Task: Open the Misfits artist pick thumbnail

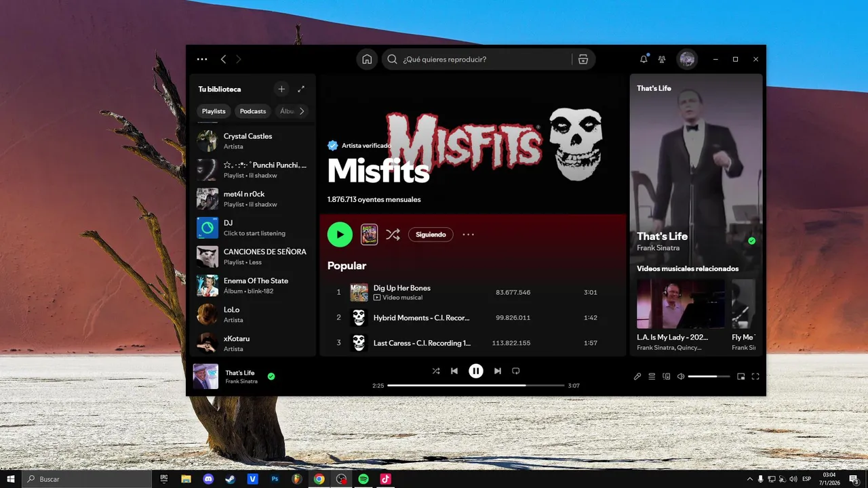Action: 370,235
